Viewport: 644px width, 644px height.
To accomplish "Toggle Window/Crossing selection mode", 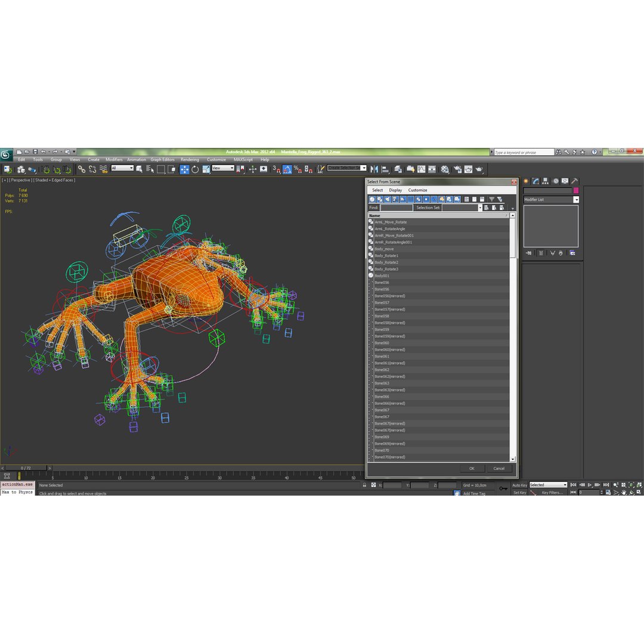I will pyautogui.click(x=172, y=169).
